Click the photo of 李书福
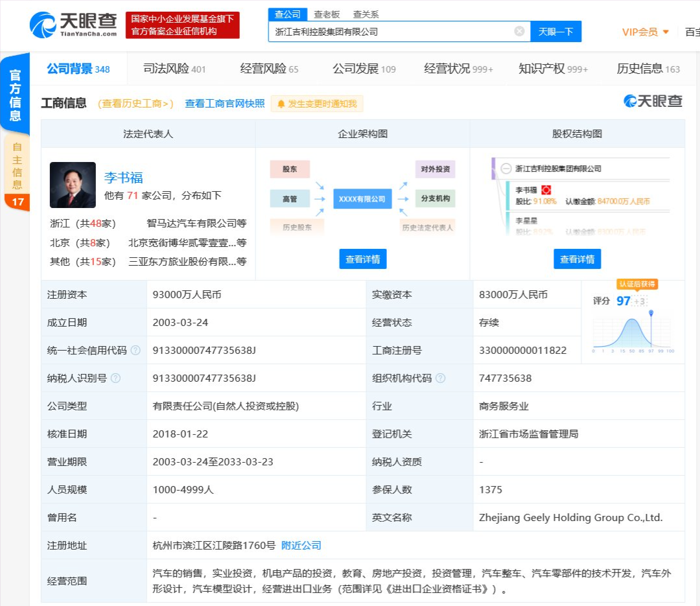This screenshot has width=700, height=606. [73, 185]
